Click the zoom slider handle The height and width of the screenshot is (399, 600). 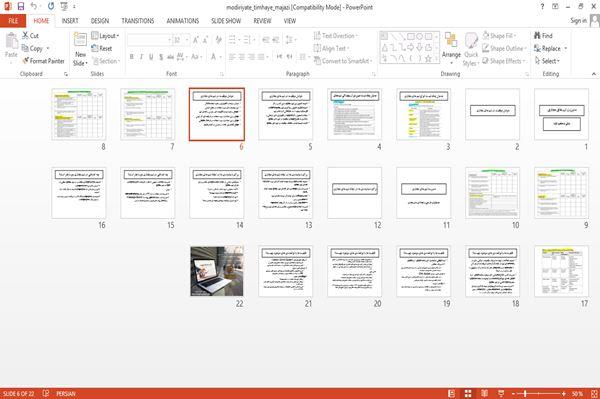pos(525,394)
